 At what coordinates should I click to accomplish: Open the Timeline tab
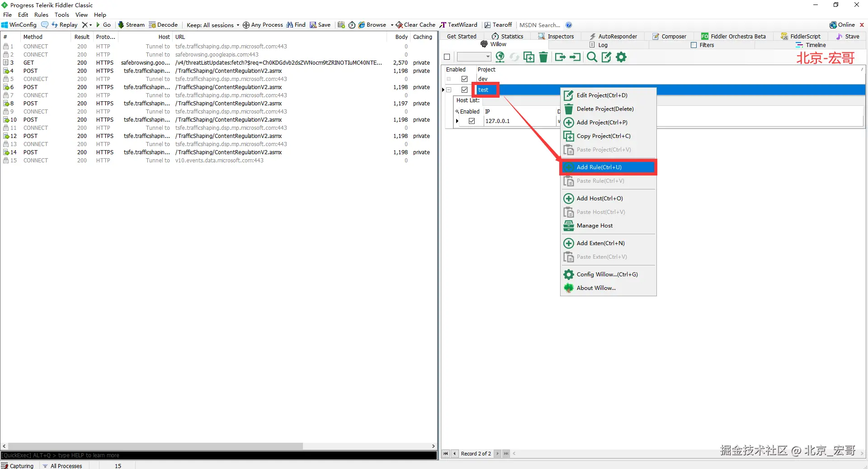click(x=811, y=45)
